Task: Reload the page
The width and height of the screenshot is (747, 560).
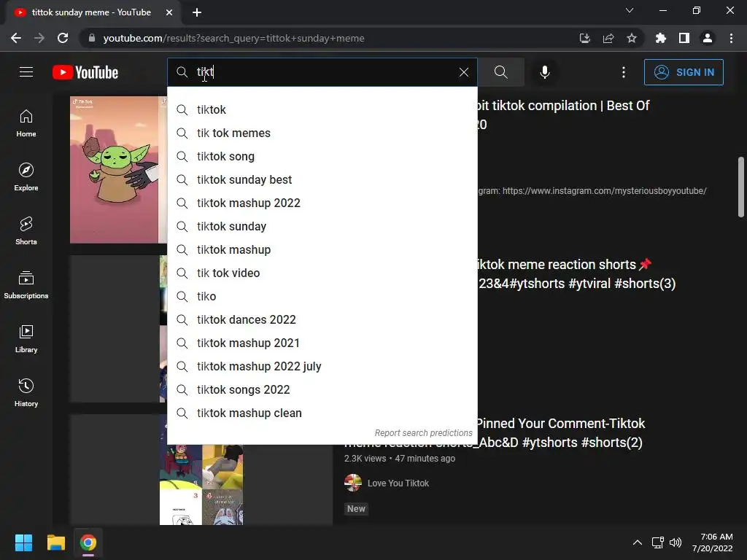Action: (63, 38)
